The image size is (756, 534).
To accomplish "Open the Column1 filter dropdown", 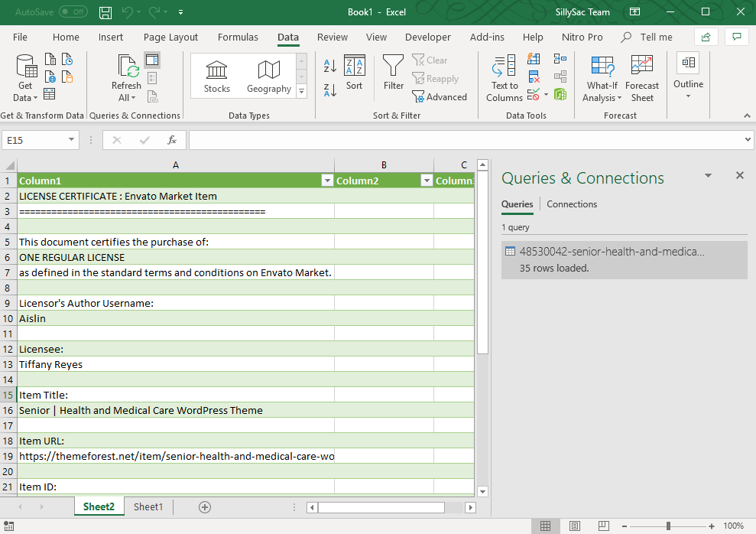I will [x=327, y=181].
